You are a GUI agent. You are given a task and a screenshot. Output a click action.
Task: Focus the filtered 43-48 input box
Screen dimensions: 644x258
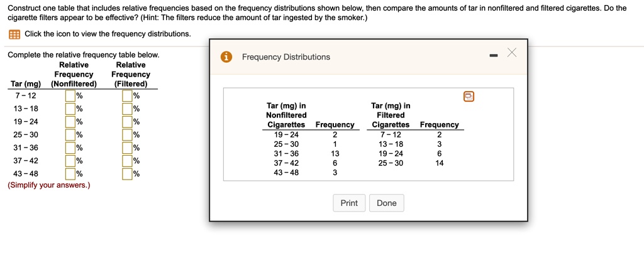pyautogui.click(x=127, y=173)
